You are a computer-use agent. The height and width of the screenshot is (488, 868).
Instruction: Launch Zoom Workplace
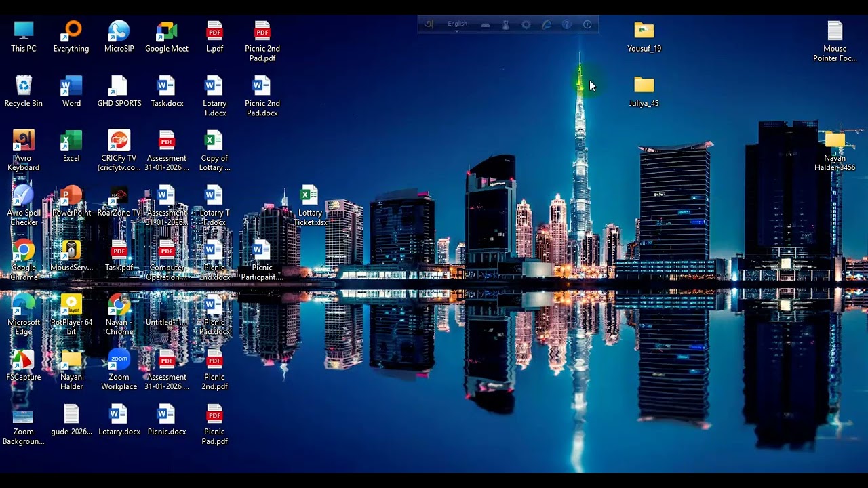pos(119,370)
